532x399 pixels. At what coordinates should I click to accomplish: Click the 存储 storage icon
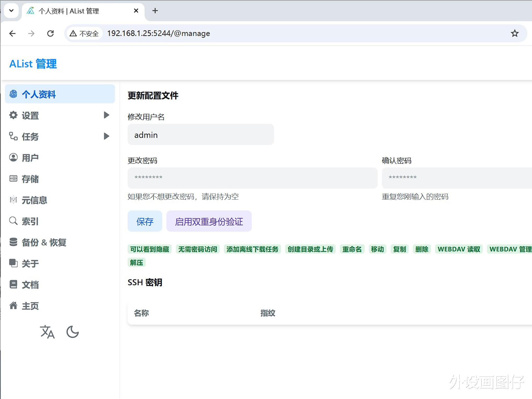[13, 179]
